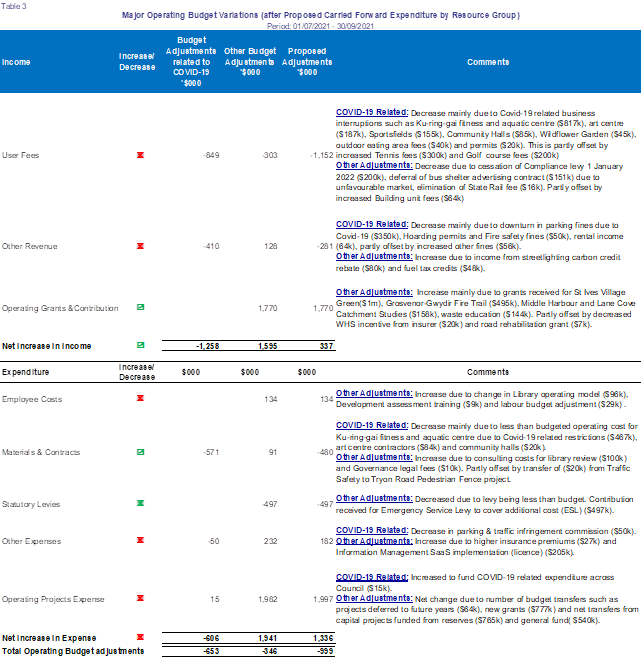The width and height of the screenshot is (642, 658).
Task: Click green icon in Materials & Contracts row
Action: (x=141, y=452)
